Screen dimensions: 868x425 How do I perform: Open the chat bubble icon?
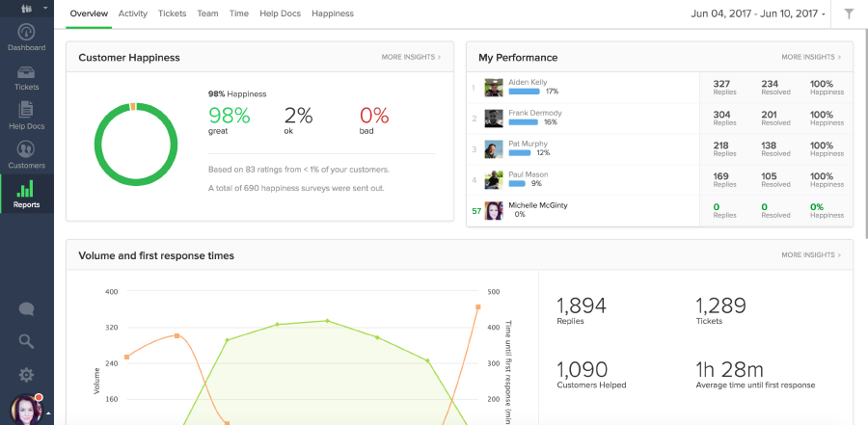[26, 309]
